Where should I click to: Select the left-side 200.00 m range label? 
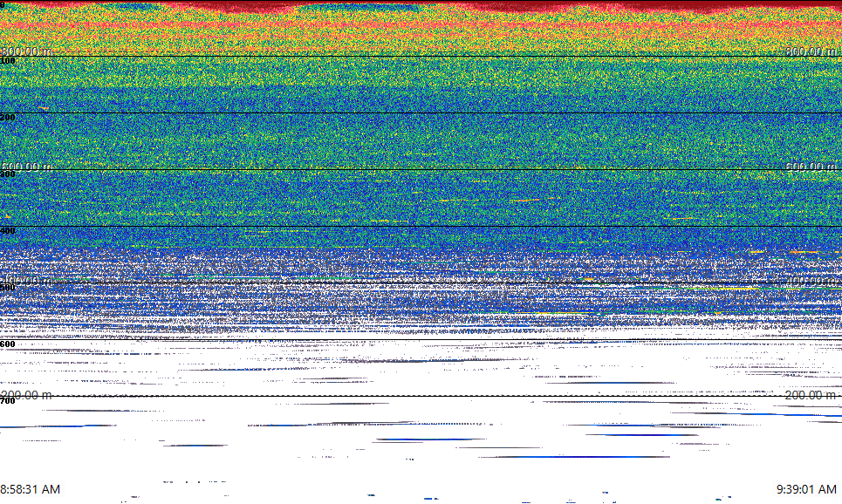pyautogui.click(x=26, y=395)
